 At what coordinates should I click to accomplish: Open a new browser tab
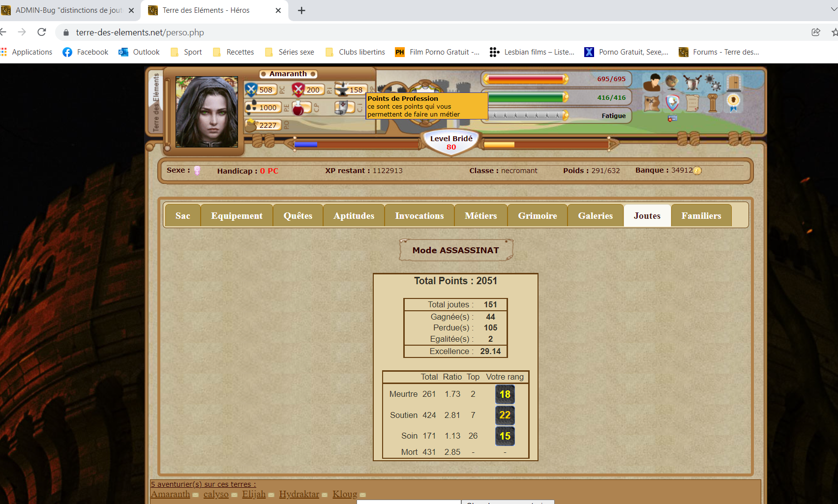coord(301,10)
